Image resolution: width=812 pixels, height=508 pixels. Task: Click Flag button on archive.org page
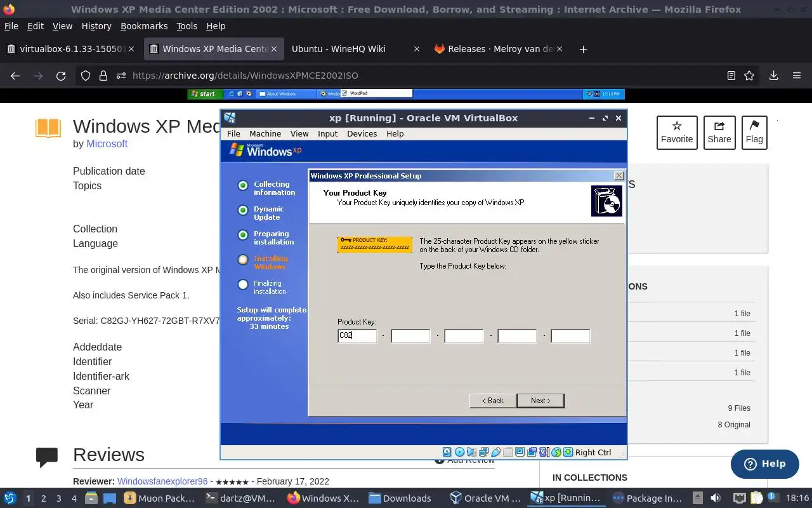(x=754, y=132)
